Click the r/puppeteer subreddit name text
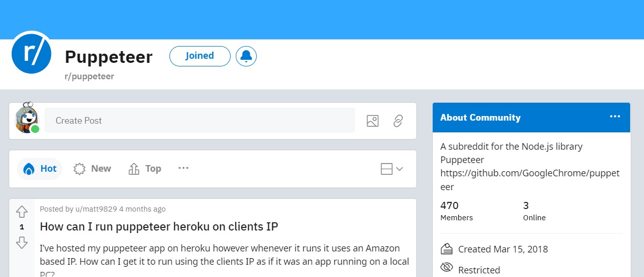This screenshot has width=644, height=277. [89, 76]
